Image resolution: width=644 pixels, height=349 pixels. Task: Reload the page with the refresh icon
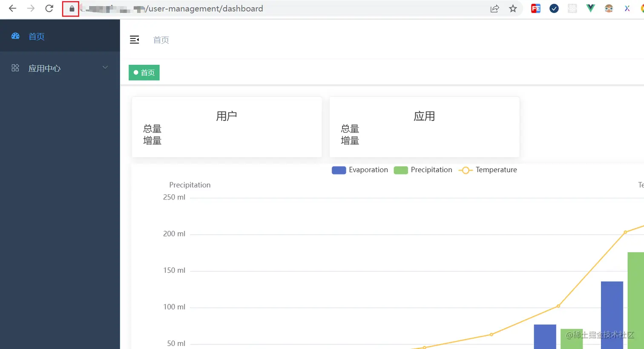coord(49,9)
